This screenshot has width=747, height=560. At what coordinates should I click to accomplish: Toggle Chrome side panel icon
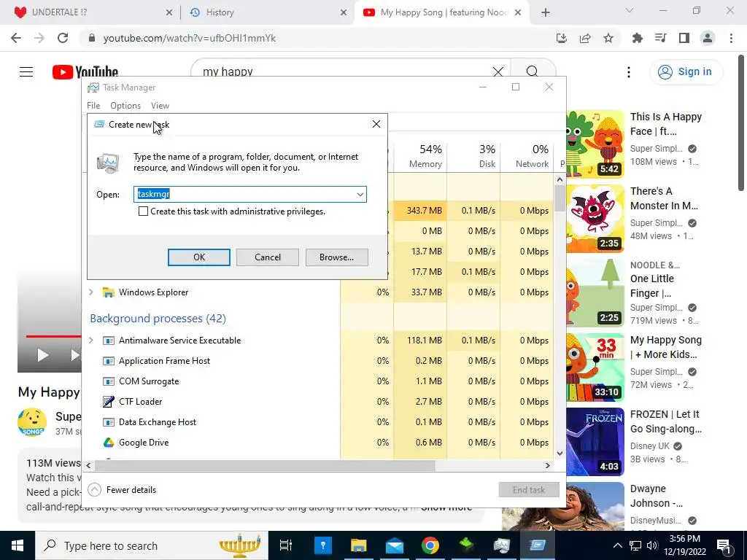coord(684,38)
